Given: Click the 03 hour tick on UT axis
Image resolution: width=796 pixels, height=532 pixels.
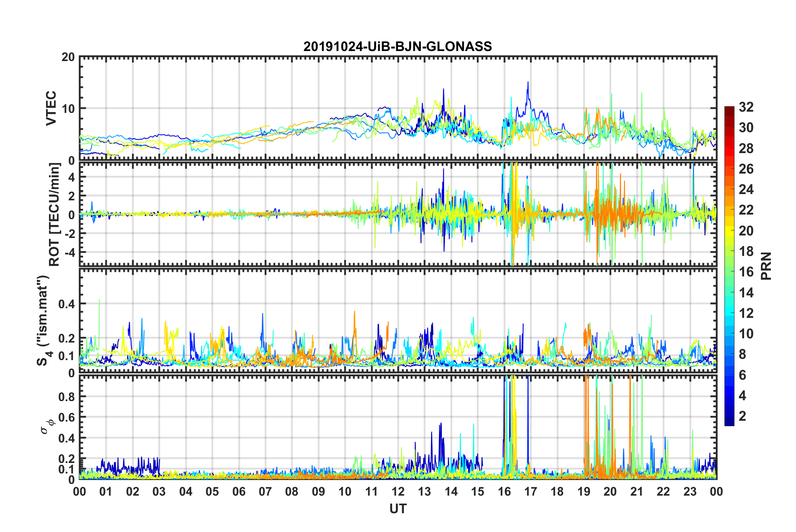Looking at the screenshot, I should tap(159, 491).
